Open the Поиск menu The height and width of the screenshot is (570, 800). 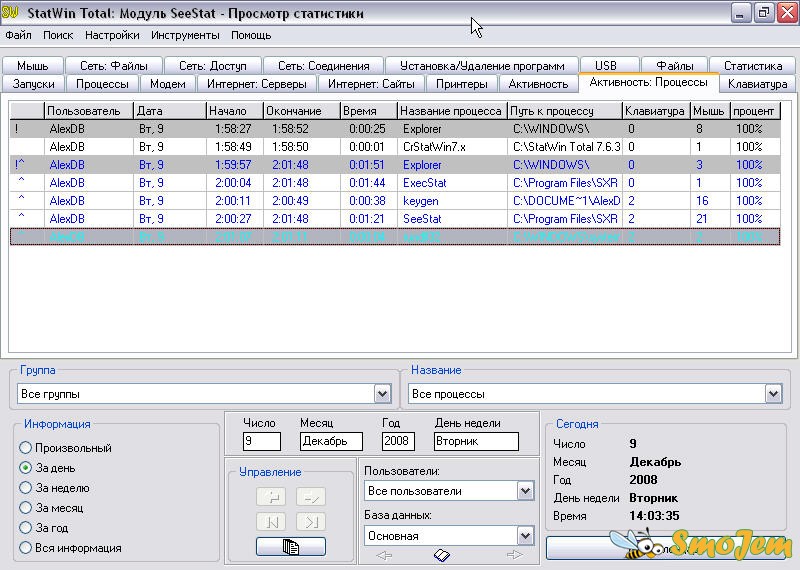(x=58, y=35)
